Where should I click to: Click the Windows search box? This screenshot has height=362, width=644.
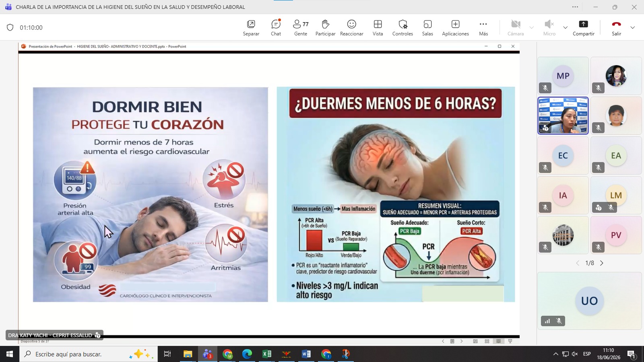[89, 354]
